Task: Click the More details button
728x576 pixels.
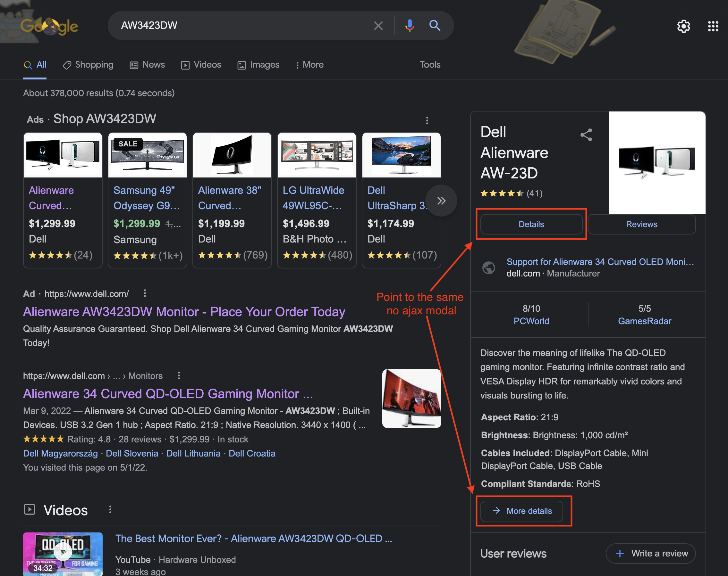Action: [x=522, y=511]
